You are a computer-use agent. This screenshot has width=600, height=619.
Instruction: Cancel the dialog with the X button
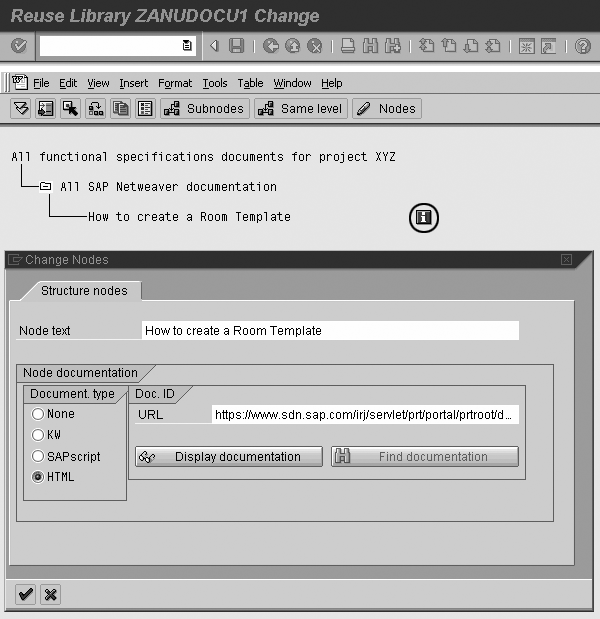pos(49,595)
